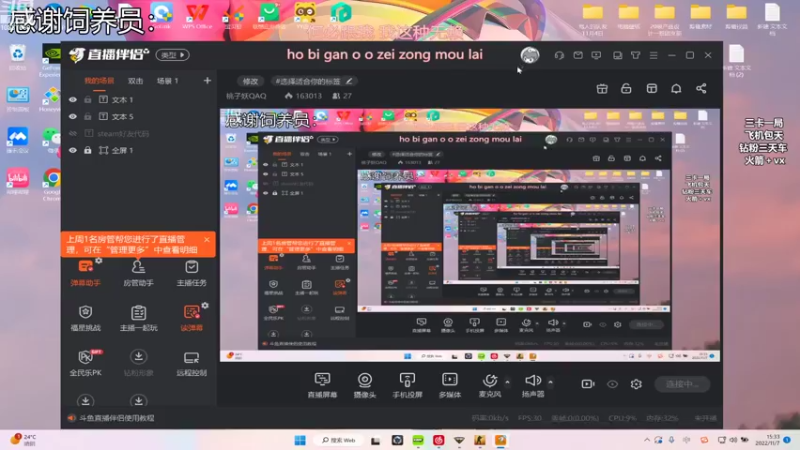Click the mini-window layout icon in title bar
800x450 pixels.
click(617, 55)
